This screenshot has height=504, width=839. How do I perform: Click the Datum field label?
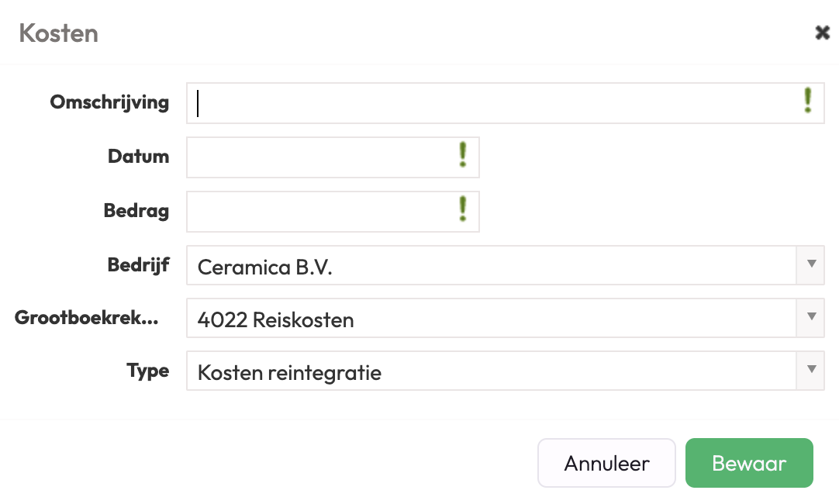(x=138, y=157)
